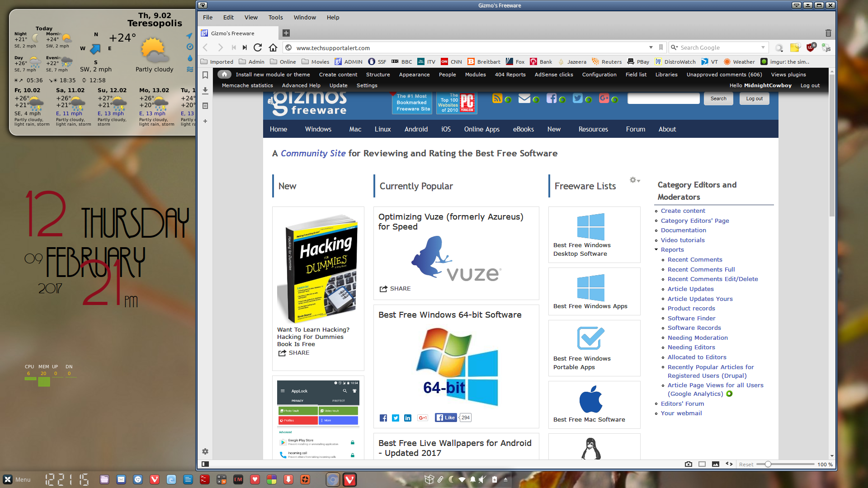
Task: Toggle page tiling in the status bar
Action: tap(702, 464)
